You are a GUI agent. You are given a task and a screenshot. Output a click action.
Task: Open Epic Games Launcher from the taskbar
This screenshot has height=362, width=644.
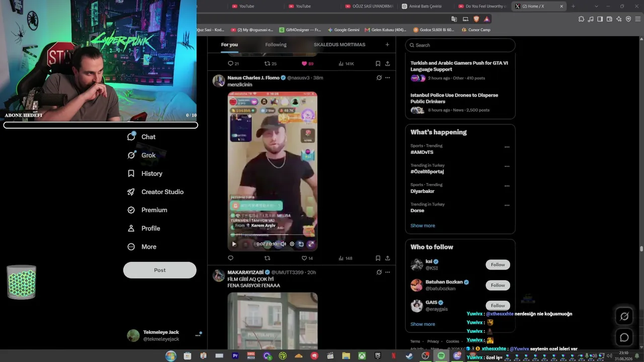378,356
